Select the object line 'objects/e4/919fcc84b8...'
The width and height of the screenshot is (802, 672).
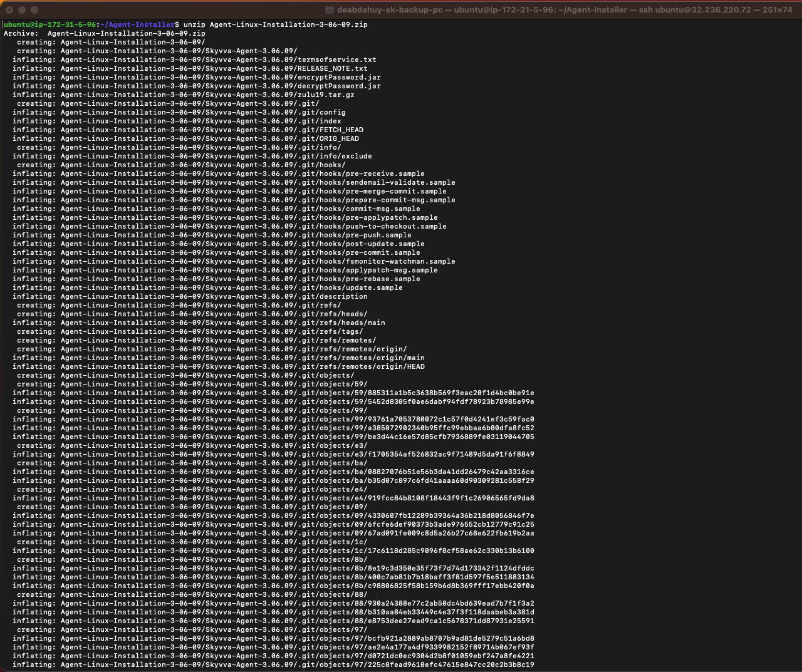point(273,498)
